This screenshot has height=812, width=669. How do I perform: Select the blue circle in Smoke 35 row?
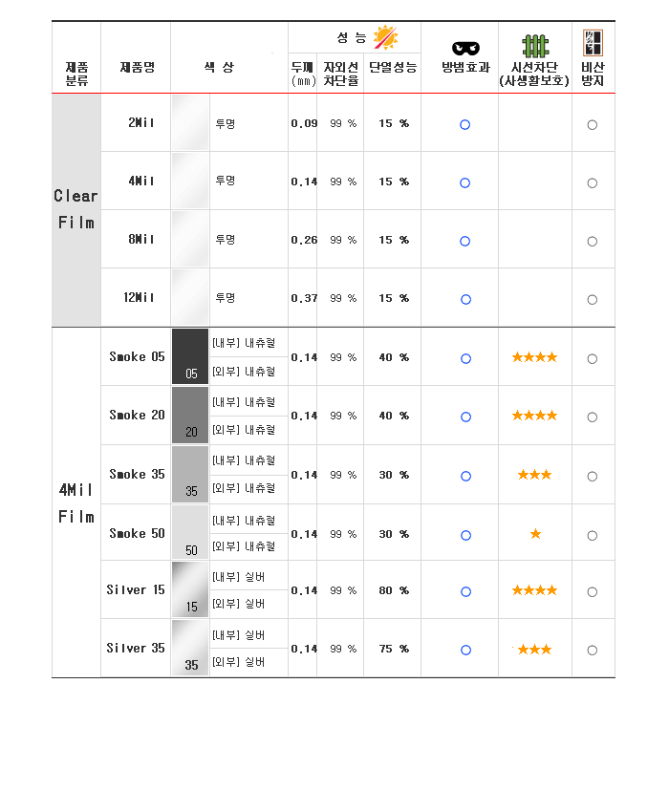pos(465,477)
